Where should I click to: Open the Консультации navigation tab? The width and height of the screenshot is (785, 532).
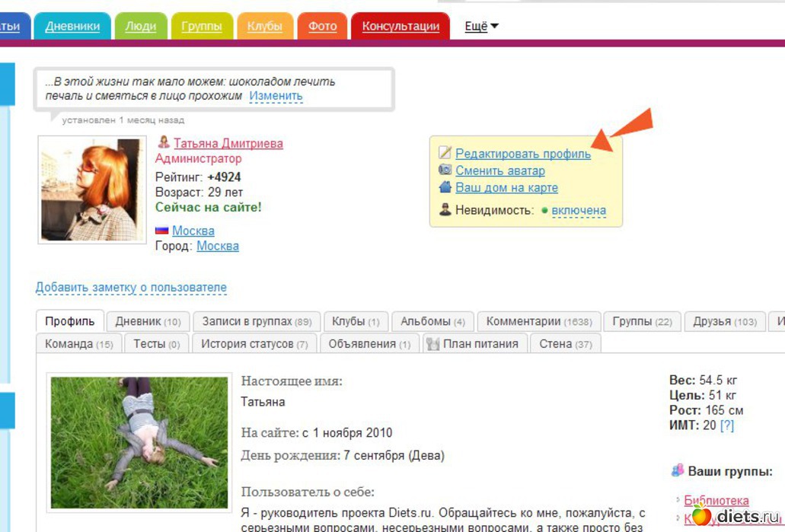pyautogui.click(x=400, y=27)
